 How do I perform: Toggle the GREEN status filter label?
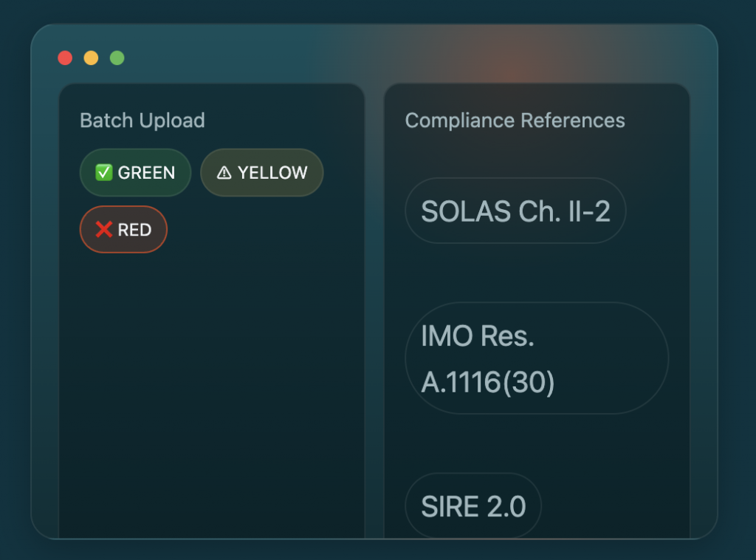[x=146, y=173]
